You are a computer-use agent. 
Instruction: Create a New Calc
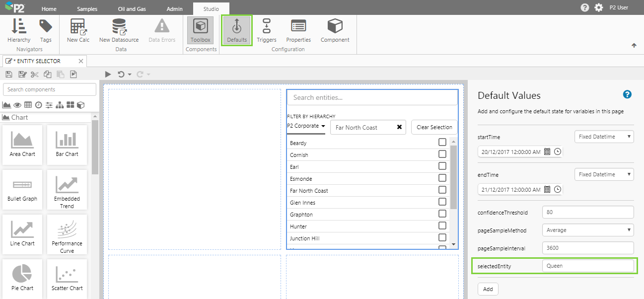click(78, 30)
